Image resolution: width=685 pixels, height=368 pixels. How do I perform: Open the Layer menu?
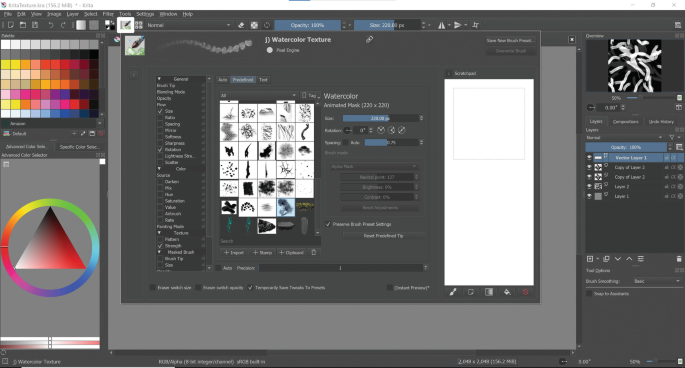coord(73,14)
